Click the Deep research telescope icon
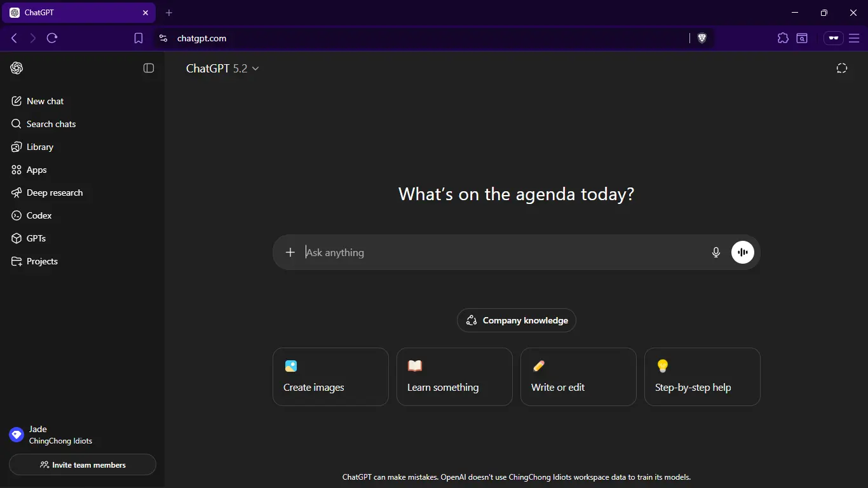868x488 pixels. coord(17,193)
